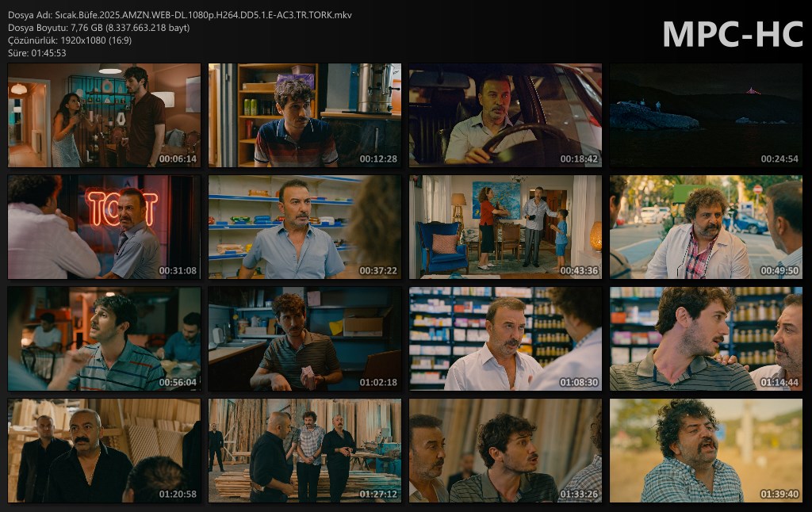The width and height of the screenshot is (812, 512).
Task: Pick the dark night scene at 00:24:54
Action: (706, 115)
